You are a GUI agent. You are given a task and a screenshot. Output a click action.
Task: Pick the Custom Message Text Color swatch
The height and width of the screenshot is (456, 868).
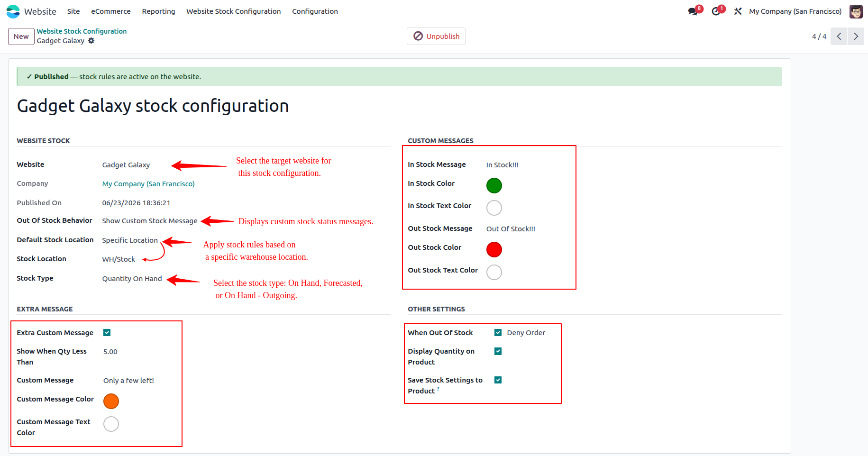111,424
